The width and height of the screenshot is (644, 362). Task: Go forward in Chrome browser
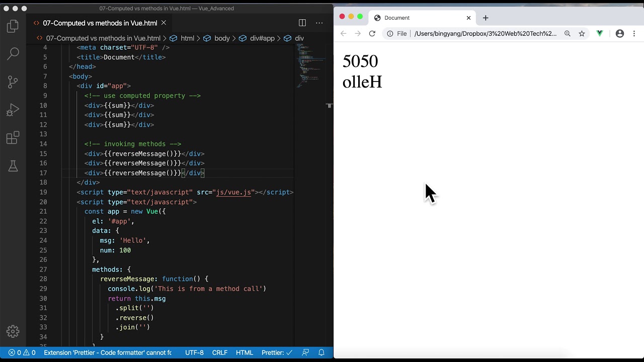tap(358, 34)
